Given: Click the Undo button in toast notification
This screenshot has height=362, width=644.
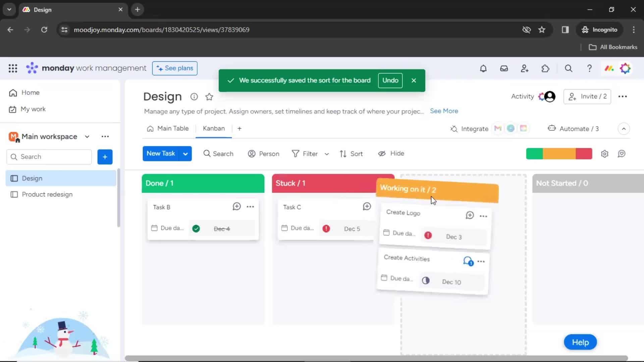Looking at the screenshot, I should click(x=390, y=80).
